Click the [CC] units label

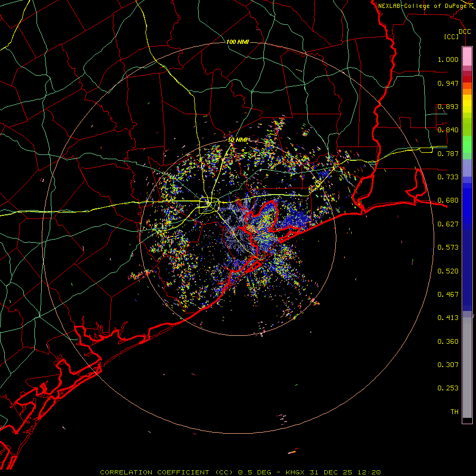[x=452, y=36]
